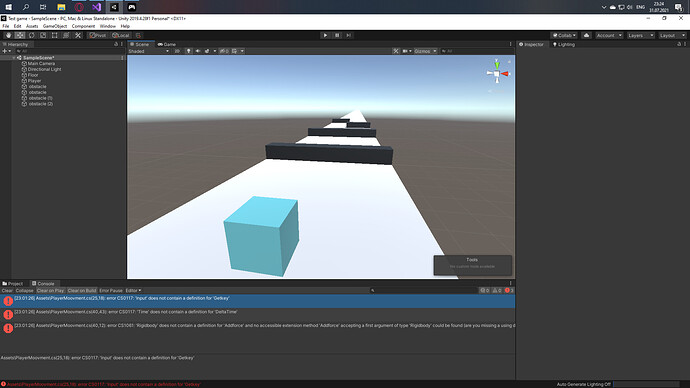The height and width of the screenshot is (388, 690).
Task: Select the Player object in Hierarchy
Action: [x=34, y=81]
